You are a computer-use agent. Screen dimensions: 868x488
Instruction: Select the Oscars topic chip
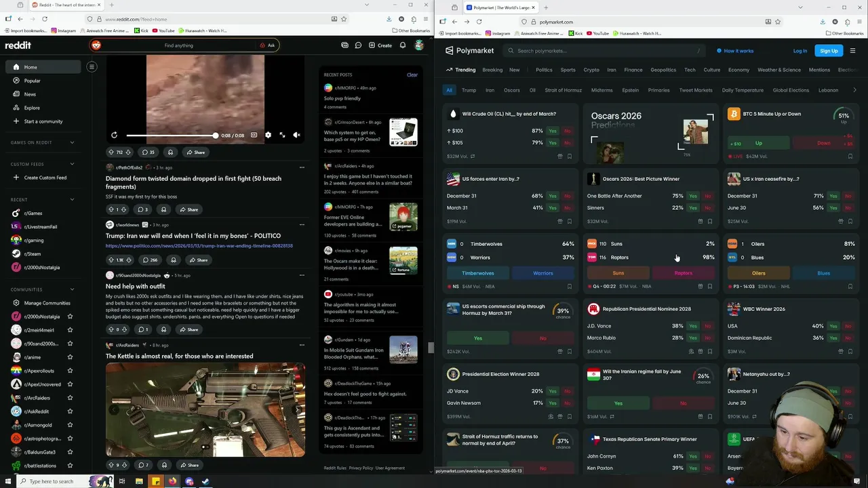pyautogui.click(x=511, y=90)
